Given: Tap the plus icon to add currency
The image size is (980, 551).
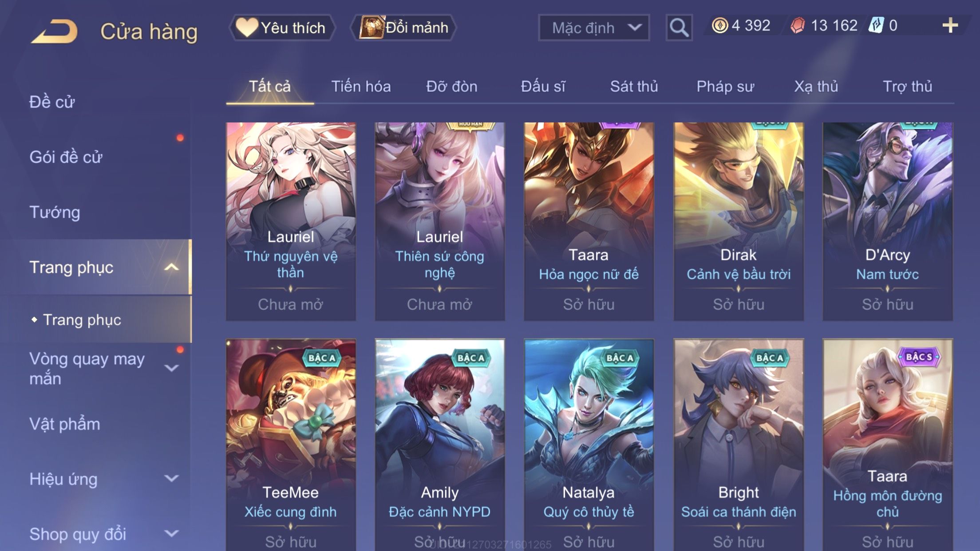Looking at the screenshot, I should click(950, 25).
